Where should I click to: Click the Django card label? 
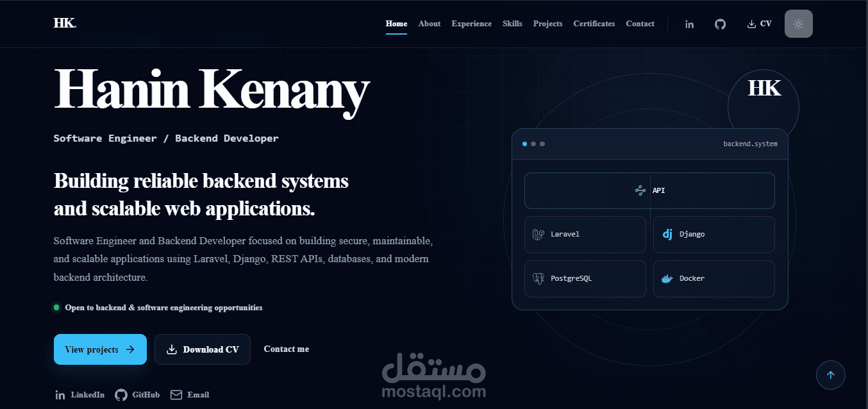692,235
